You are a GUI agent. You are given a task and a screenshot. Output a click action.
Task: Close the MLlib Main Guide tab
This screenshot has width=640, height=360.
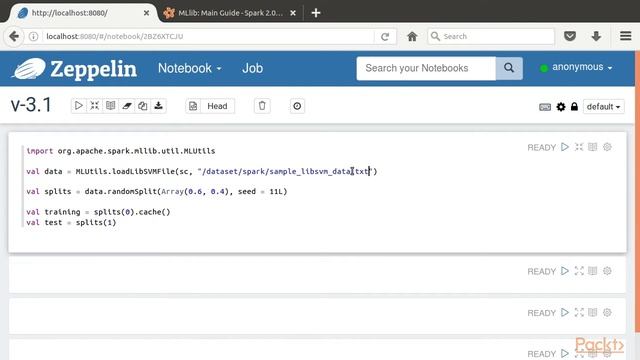(293, 13)
